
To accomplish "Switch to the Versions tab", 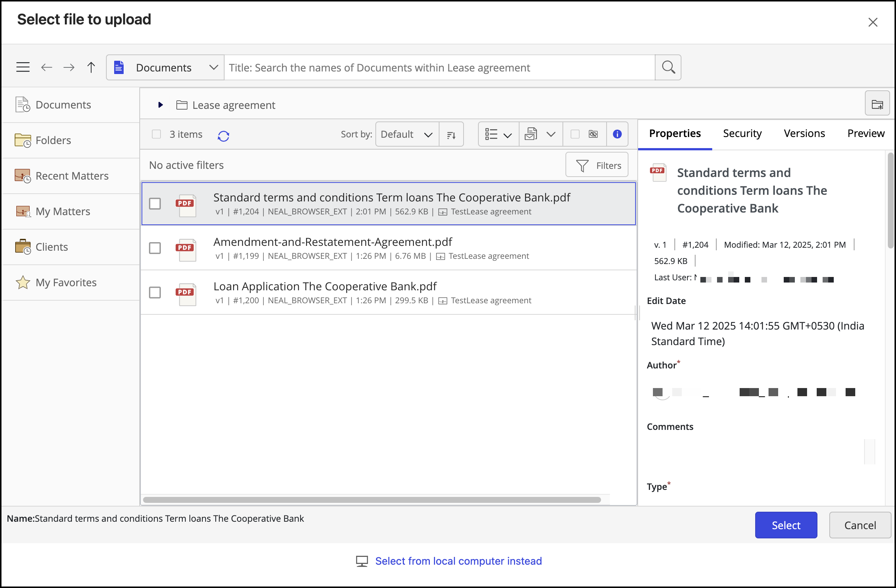I will click(804, 133).
